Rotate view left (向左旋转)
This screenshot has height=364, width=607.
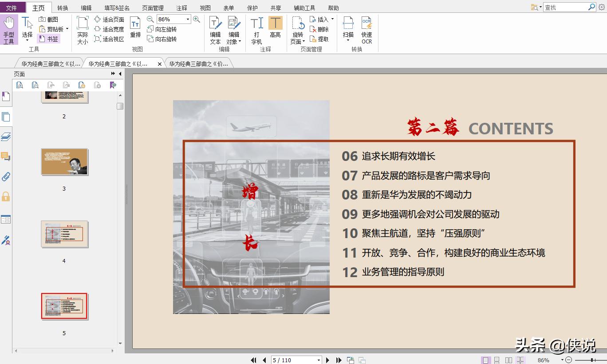[162, 29]
